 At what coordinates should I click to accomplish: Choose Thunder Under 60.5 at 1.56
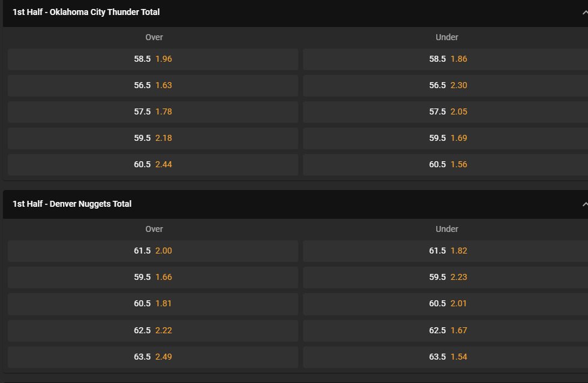(445, 164)
